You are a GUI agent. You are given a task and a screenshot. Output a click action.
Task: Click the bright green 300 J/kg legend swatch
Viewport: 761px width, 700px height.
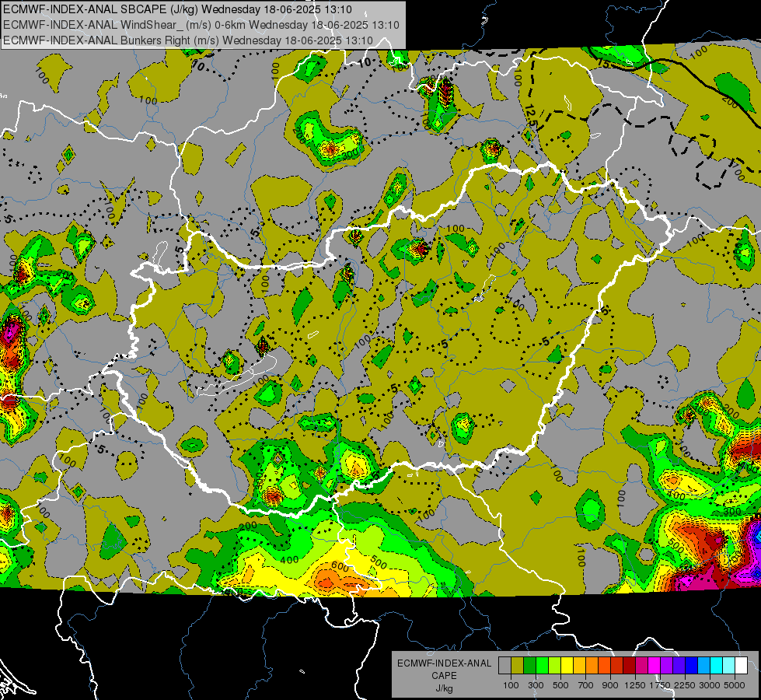point(542,665)
